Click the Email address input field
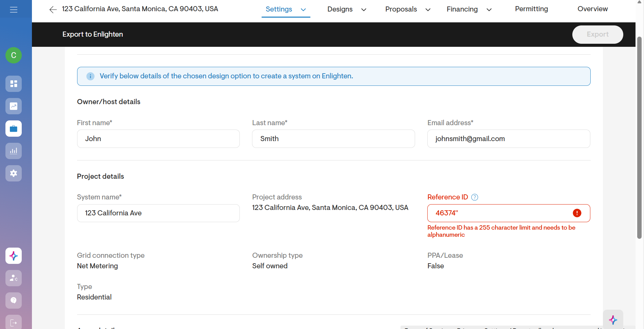The width and height of the screenshot is (644, 329). [x=509, y=139]
